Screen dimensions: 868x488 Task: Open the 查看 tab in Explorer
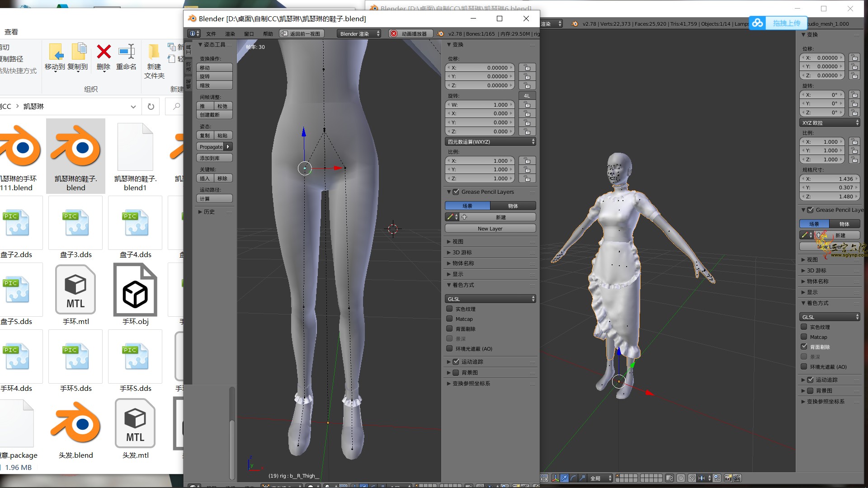[11, 32]
